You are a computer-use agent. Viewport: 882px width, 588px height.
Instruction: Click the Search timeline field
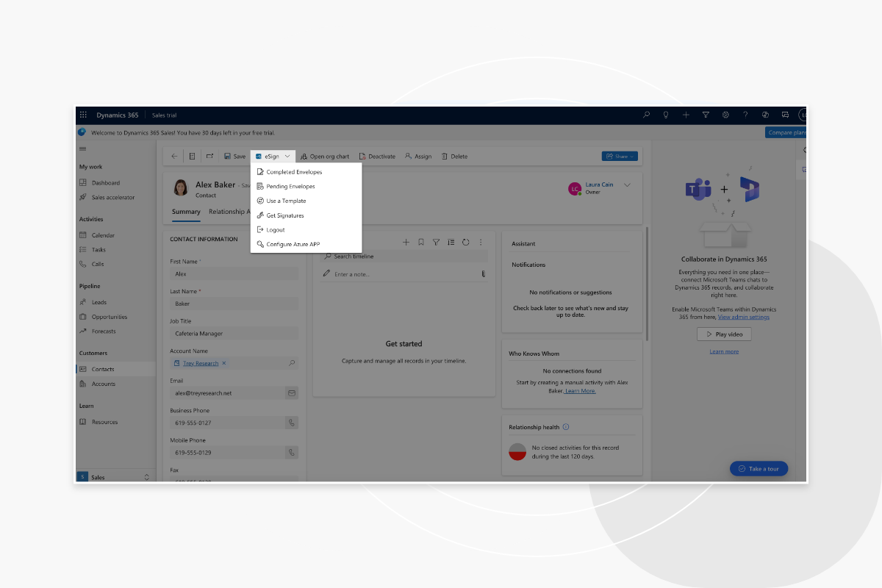click(x=404, y=257)
